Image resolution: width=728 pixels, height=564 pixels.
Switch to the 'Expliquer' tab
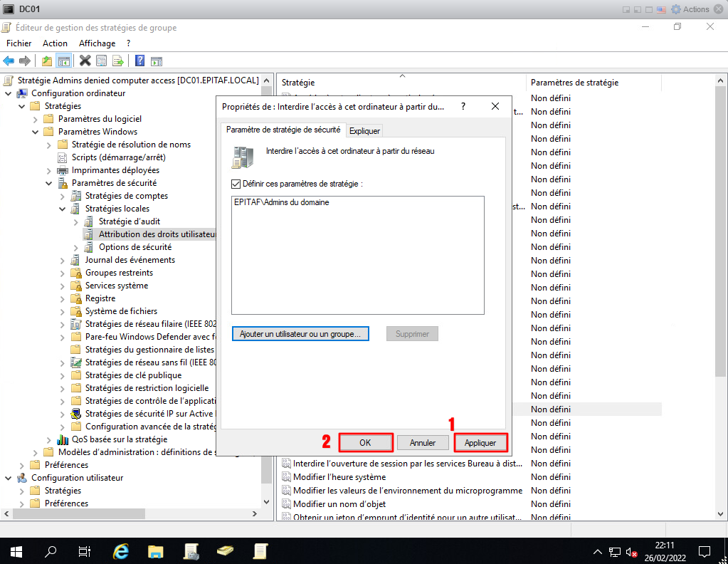click(364, 131)
